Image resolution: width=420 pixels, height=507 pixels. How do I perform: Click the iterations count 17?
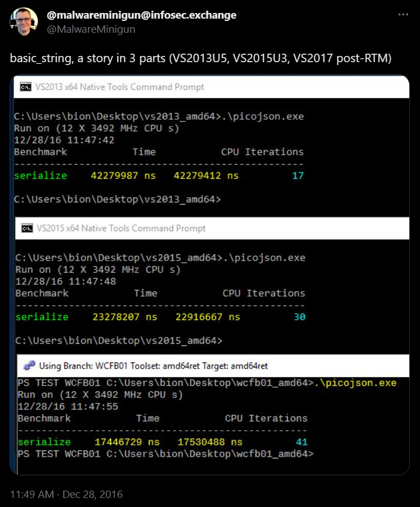tap(298, 176)
